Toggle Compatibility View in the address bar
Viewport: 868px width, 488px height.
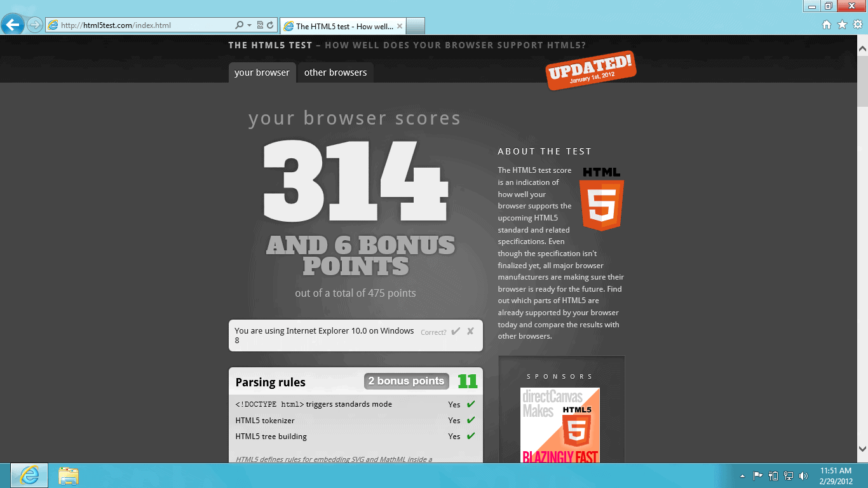261,25
